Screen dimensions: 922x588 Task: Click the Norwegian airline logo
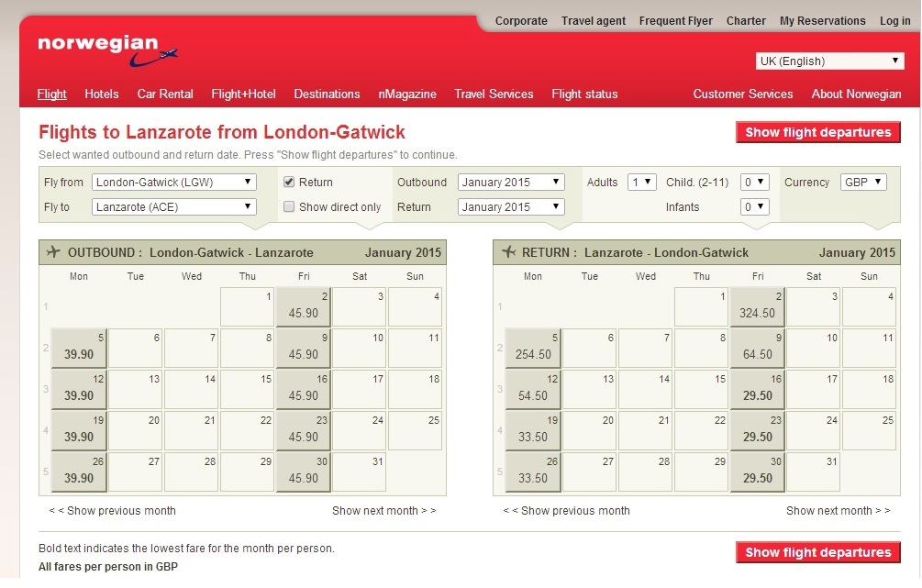tap(107, 50)
